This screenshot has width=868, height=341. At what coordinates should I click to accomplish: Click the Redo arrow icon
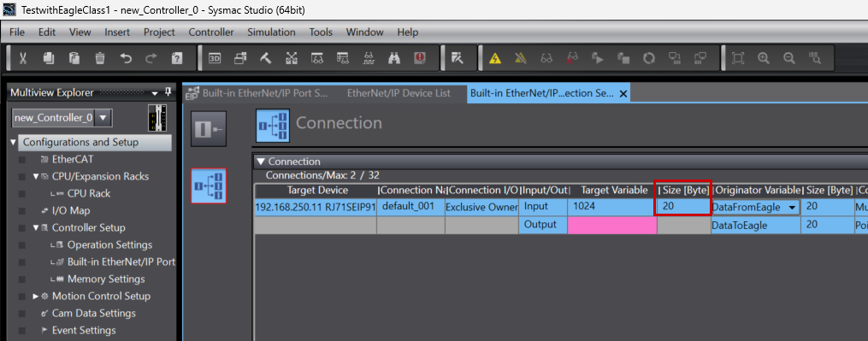click(x=151, y=58)
